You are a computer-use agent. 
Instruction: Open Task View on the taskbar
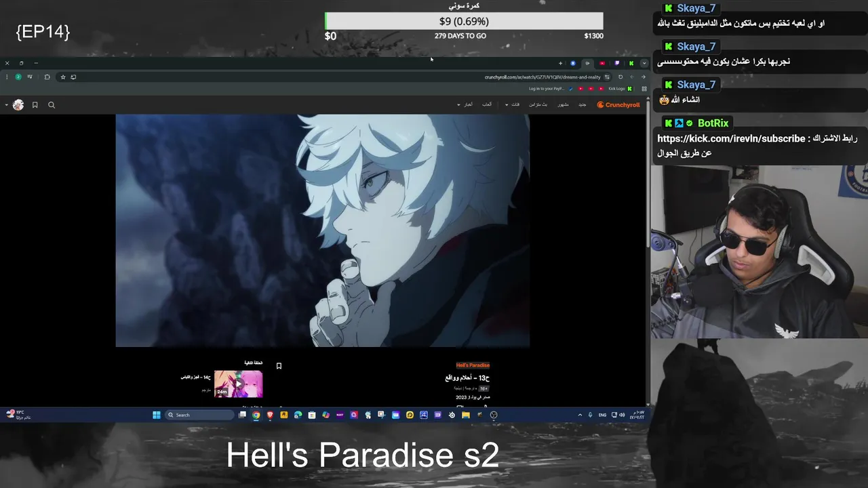pyautogui.click(x=242, y=415)
